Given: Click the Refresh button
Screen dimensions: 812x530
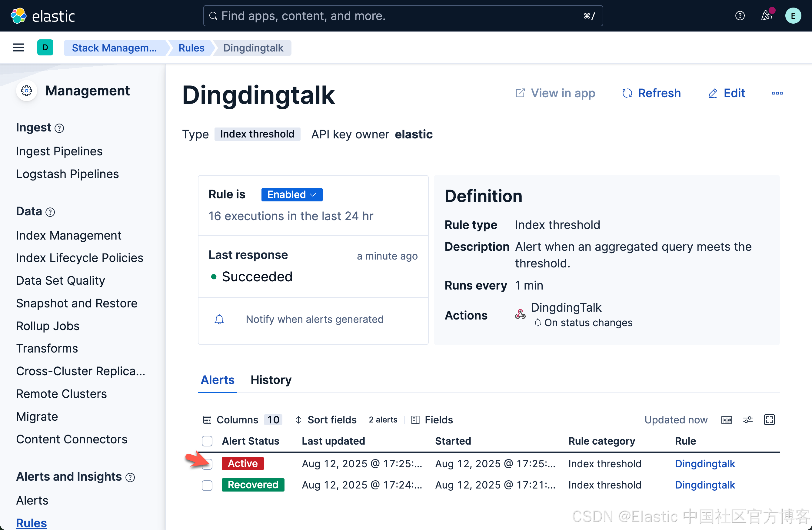Looking at the screenshot, I should 651,93.
